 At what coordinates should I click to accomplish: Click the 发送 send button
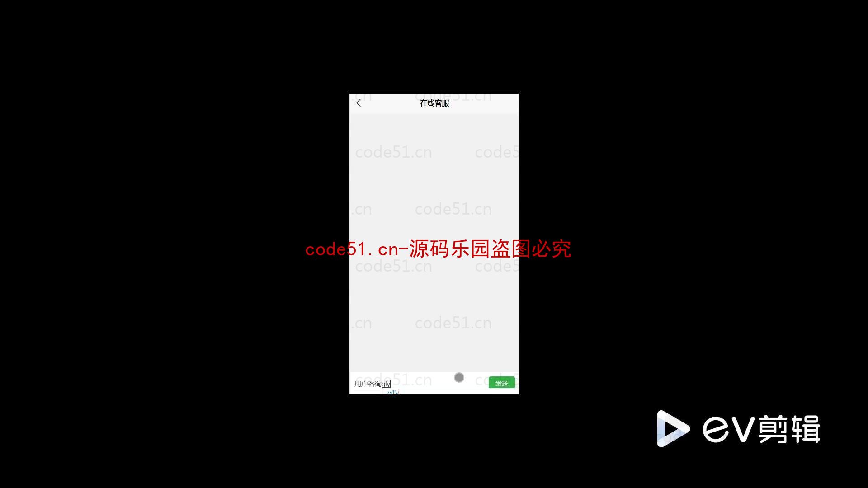pos(501,383)
